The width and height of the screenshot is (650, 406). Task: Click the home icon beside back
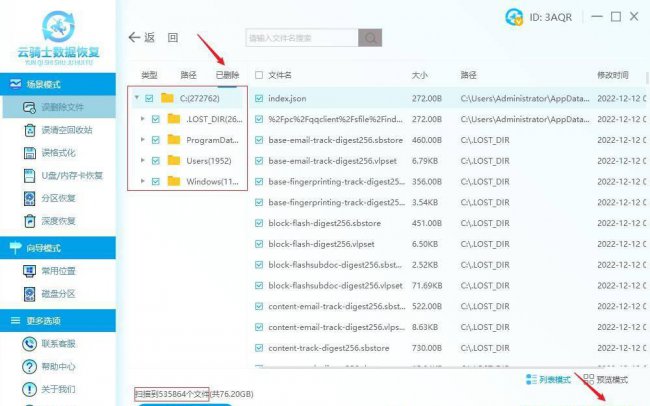(x=173, y=38)
